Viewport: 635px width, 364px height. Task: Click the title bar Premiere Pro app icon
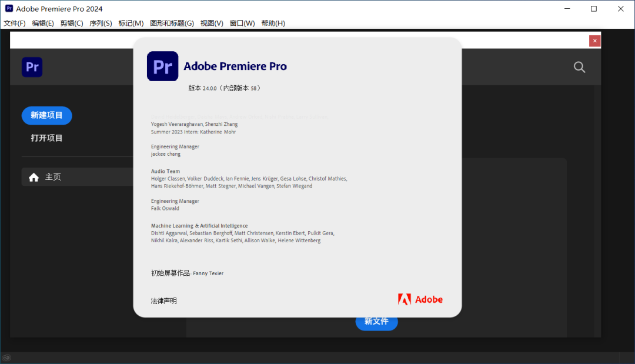pyautogui.click(x=9, y=8)
